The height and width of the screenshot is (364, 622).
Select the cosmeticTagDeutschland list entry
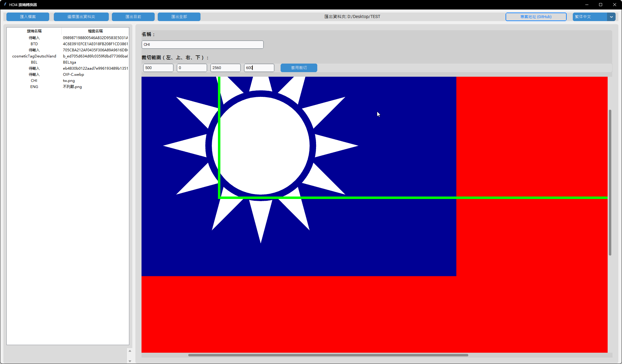[x=34, y=56]
